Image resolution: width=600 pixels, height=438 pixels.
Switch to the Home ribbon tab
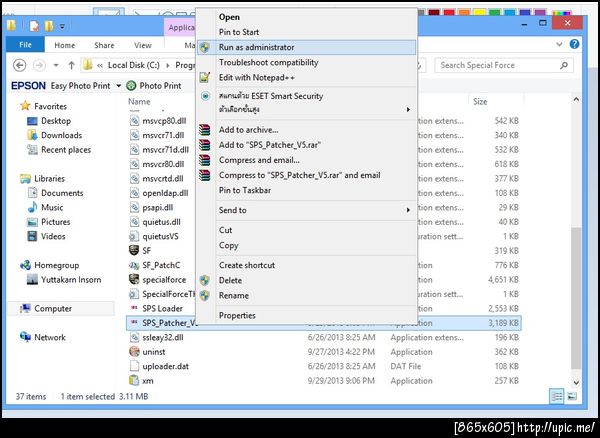tap(64, 45)
